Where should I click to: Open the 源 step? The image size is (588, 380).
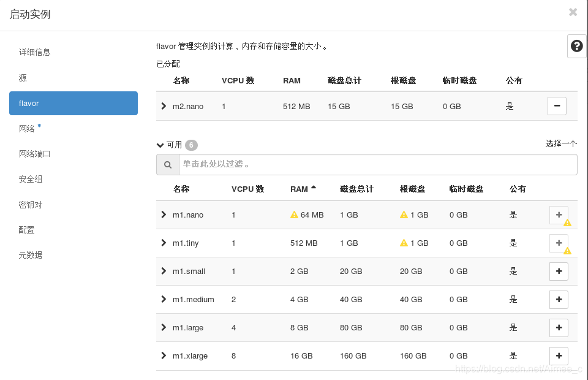(23, 78)
